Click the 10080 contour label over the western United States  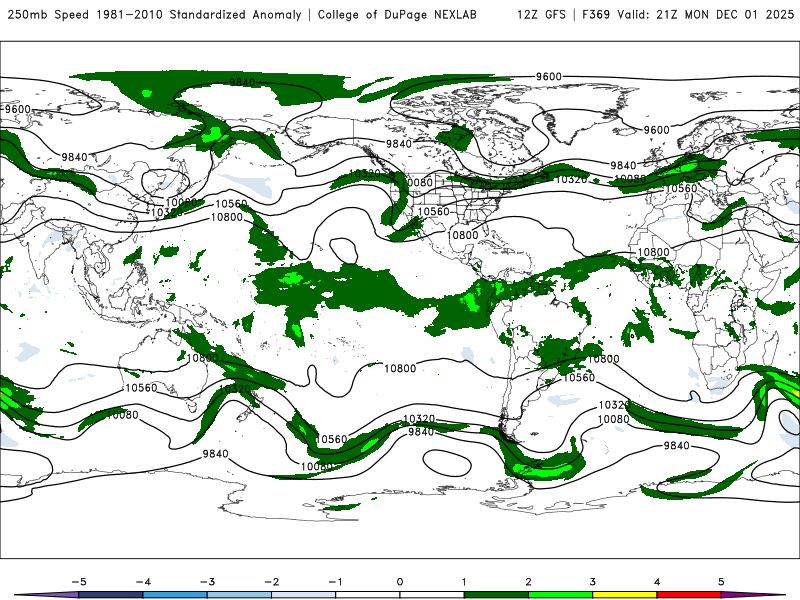click(417, 183)
